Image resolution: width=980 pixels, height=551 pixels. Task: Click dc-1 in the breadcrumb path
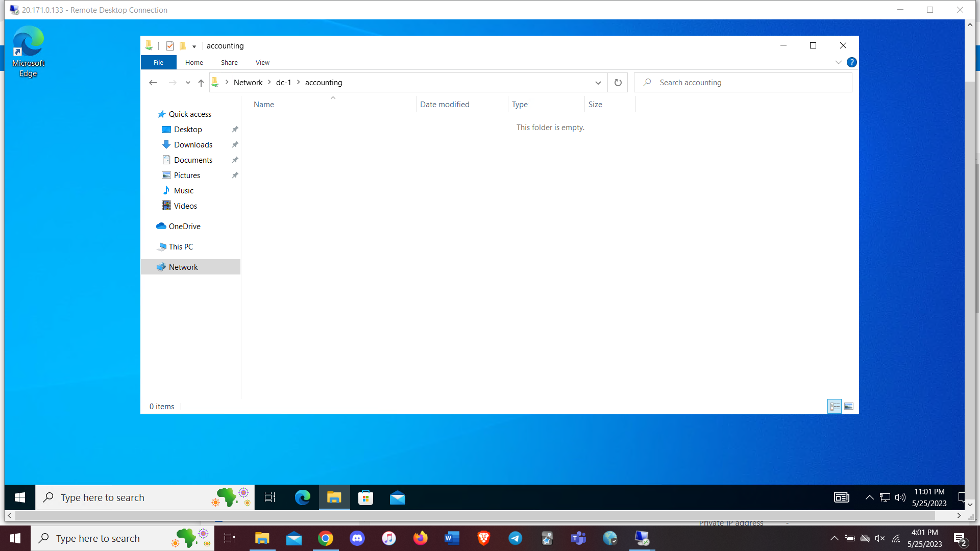tap(283, 83)
